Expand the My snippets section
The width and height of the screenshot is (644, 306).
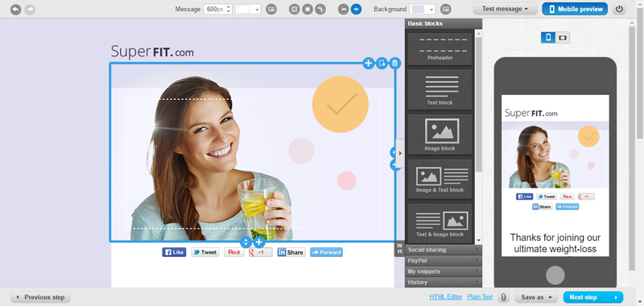tap(444, 271)
